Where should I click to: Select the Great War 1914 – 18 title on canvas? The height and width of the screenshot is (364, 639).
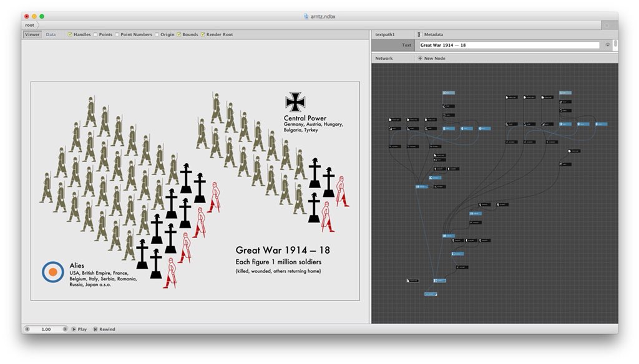click(283, 250)
